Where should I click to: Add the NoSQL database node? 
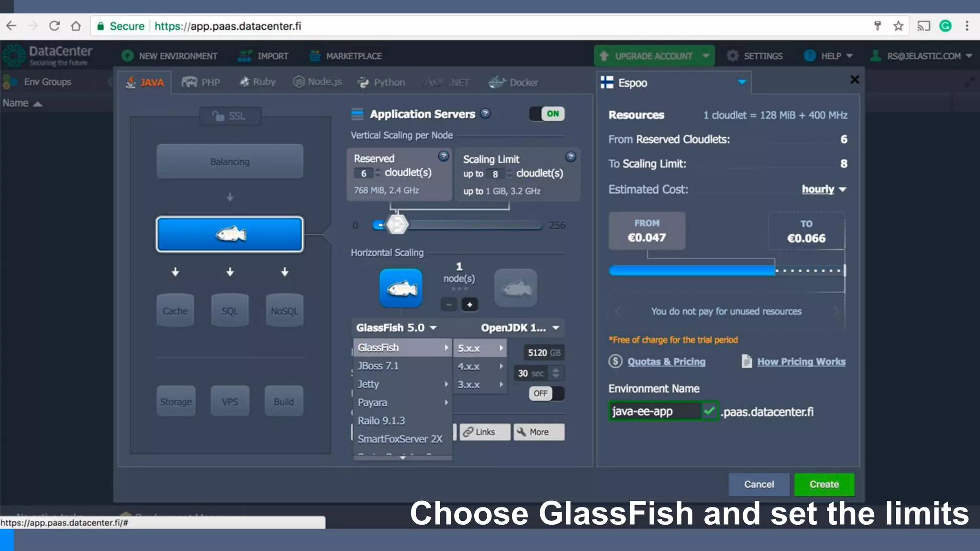[x=284, y=311]
